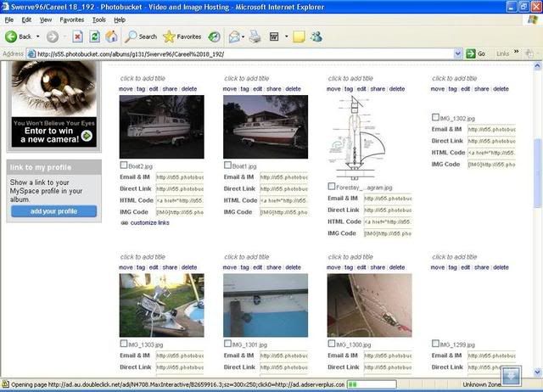Click the HTML Code field for IMG_1302
Image resolution: width=543 pixels, height=392 pixels.
pos(491,153)
